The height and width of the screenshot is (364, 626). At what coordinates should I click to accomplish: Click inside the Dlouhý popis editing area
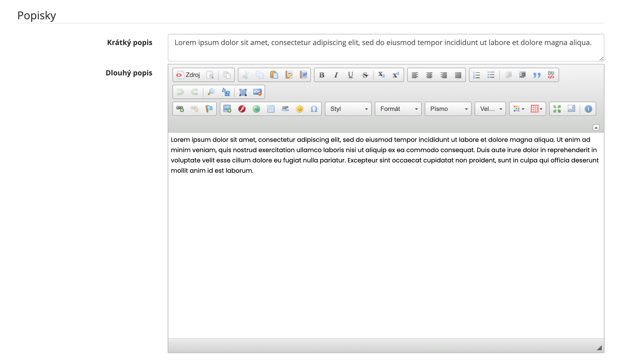[386, 236]
